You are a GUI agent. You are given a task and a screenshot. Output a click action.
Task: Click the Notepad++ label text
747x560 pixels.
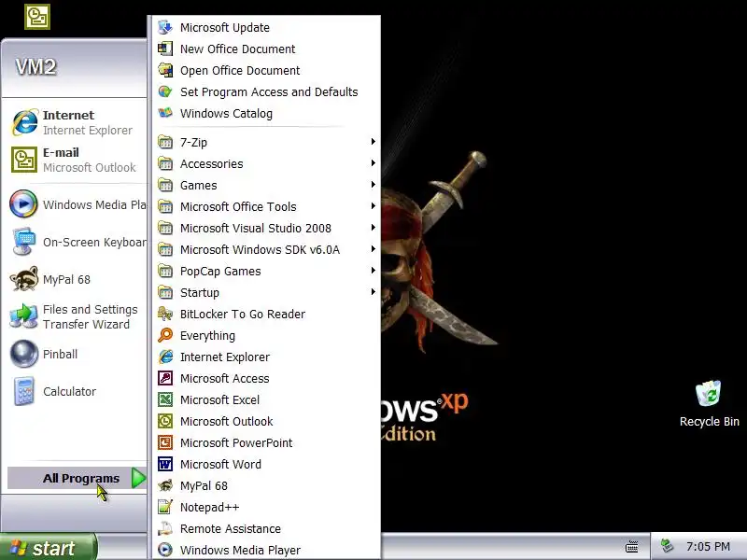(x=209, y=507)
